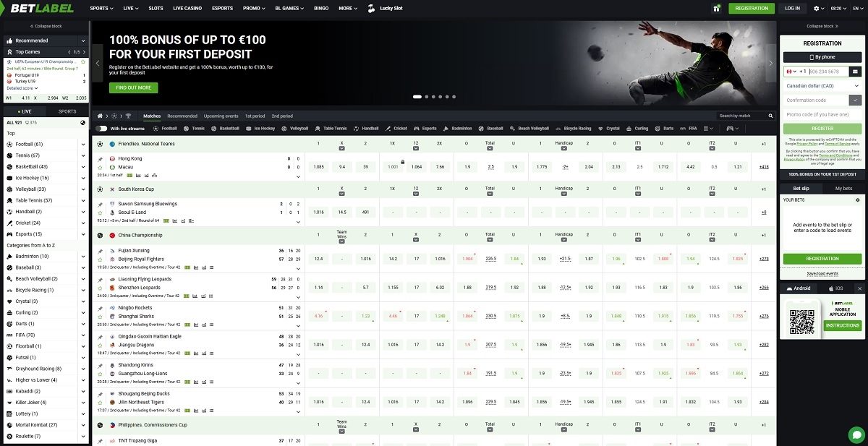Image resolution: width=868 pixels, height=446 pixels.
Task: Expand Detailed score in Top Games card
Action: 23,88
